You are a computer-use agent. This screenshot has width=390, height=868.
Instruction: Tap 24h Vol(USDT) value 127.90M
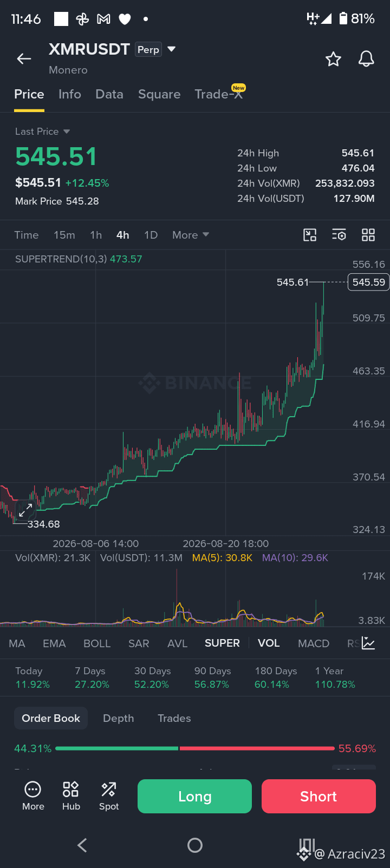coord(354,199)
